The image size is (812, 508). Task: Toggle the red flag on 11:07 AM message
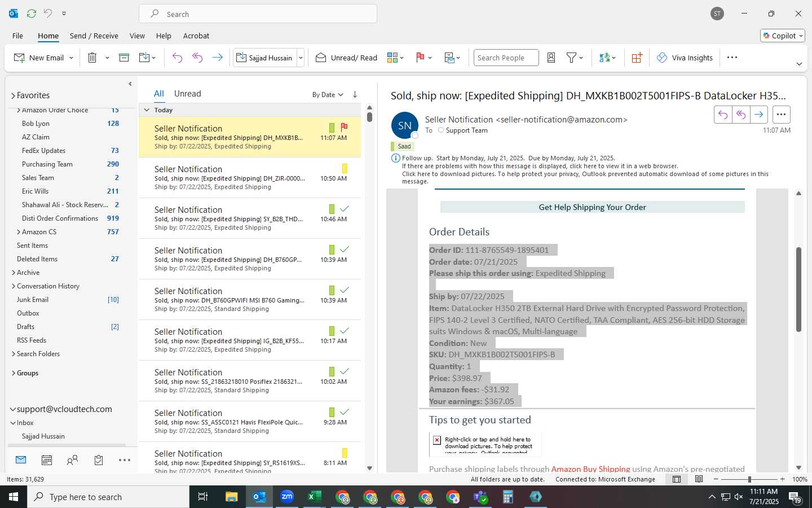(344, 127)
